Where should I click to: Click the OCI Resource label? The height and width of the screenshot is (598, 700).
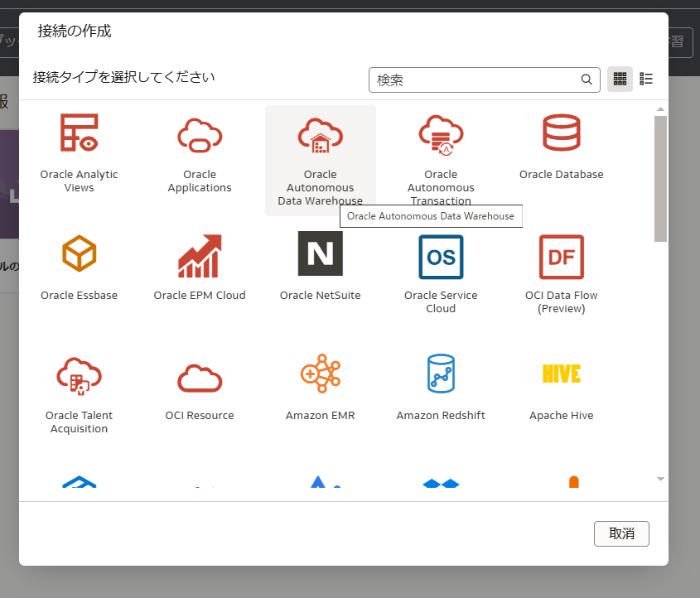tap(200, 416)
